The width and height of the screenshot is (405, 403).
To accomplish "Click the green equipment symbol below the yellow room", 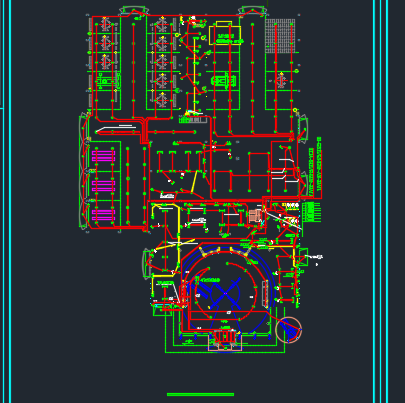I will click(x=224, y=81).
